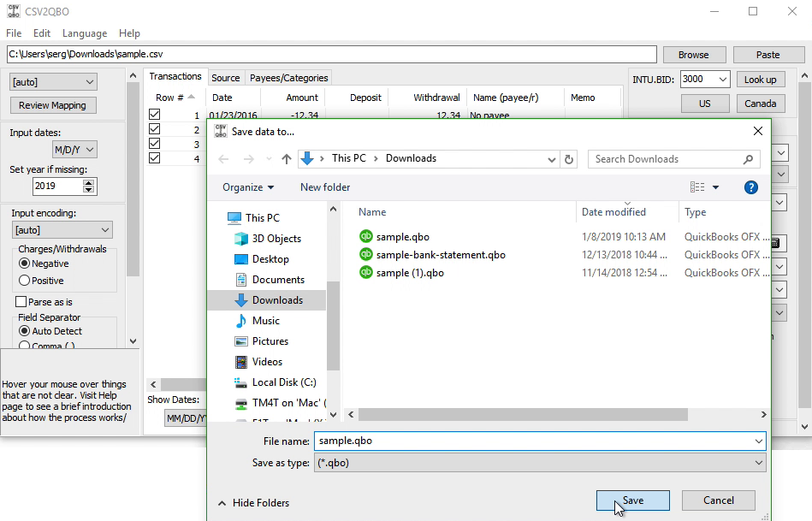Toggle checkbox for transaction row 2
Viewport: 812px width, 521px height.
click(154, 129)
